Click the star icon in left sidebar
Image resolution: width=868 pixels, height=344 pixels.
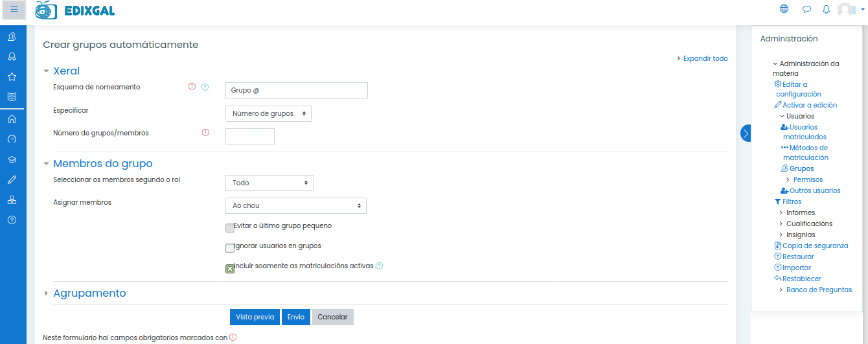[x=12, y=76]
